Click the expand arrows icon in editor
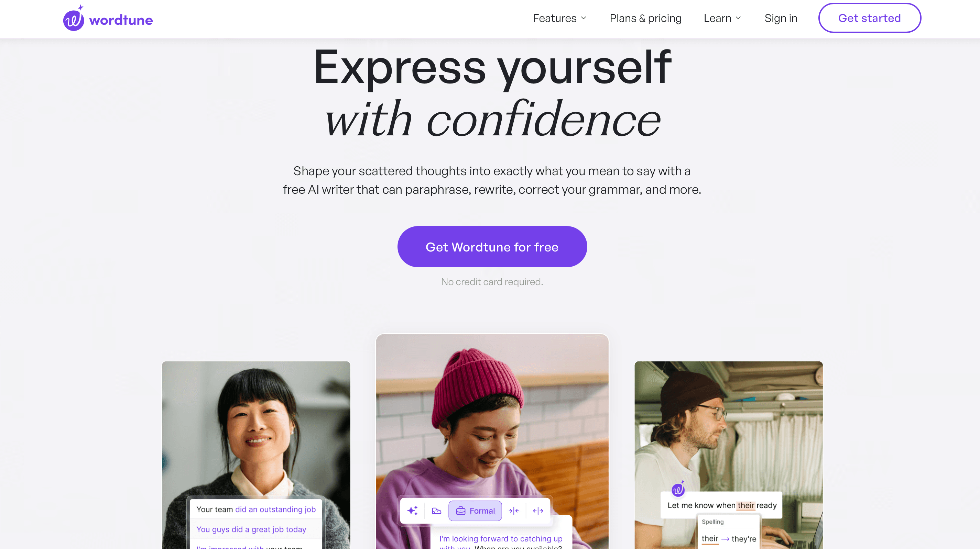The image size is (980, 549). [x=538, y=511]
